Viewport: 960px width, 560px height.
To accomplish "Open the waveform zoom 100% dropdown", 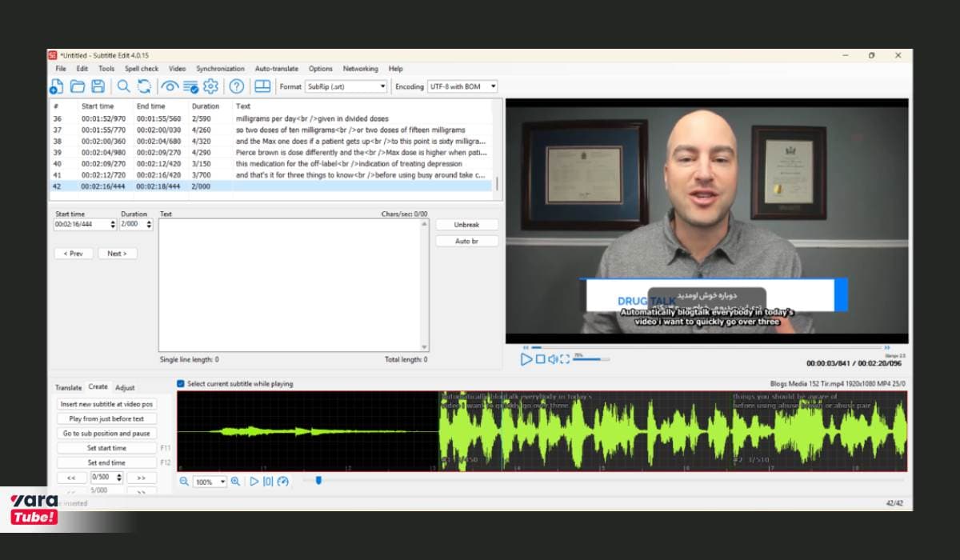I will pos(210,482).
